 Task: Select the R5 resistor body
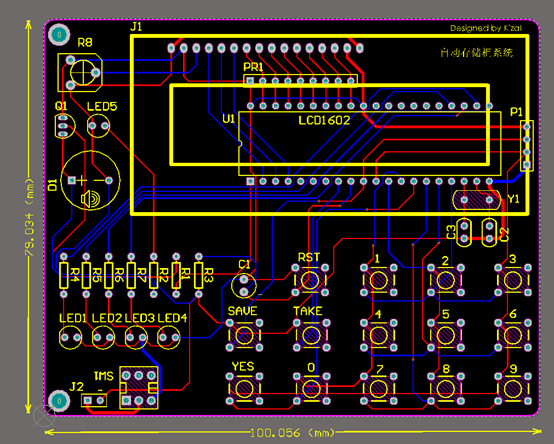(86, 275)
